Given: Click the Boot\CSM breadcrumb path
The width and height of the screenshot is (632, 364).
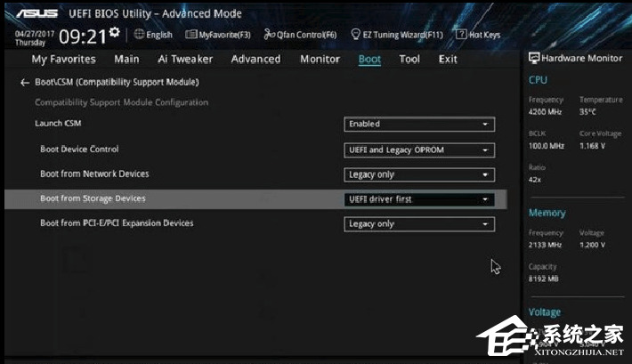Looking at the screenshot, I should (117, 82).
